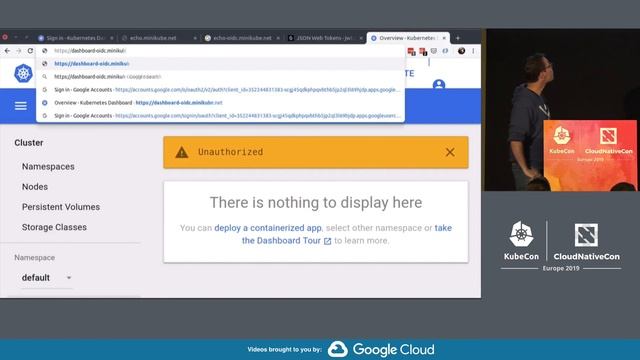Close the Sign in - Kubernetes tab
Viewport: 640px width, 360px height.
[111, 38]
